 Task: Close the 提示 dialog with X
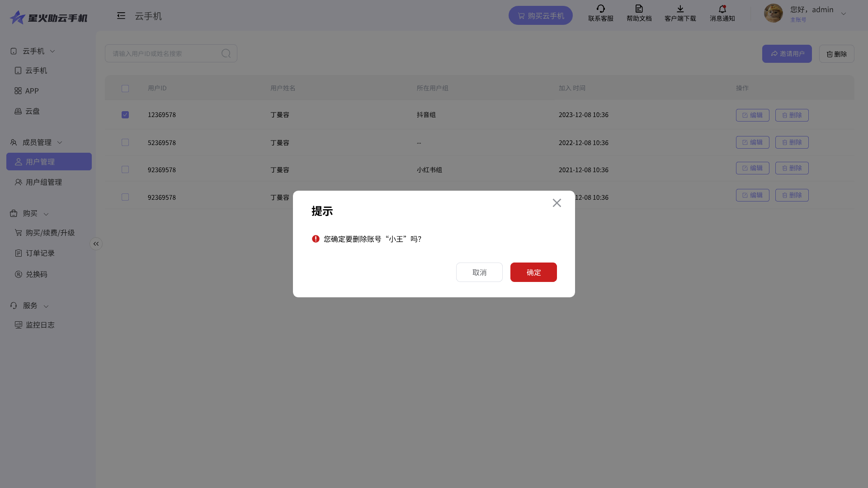tap(557, 203)
